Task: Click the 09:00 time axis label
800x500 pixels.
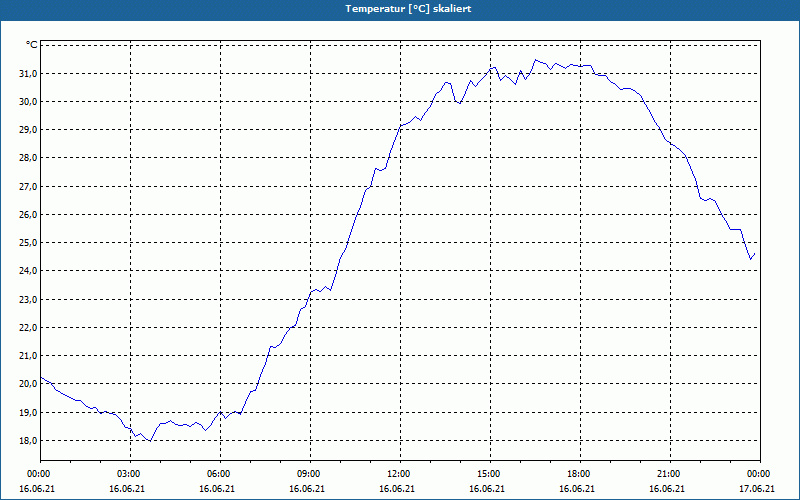Action: 309,474
